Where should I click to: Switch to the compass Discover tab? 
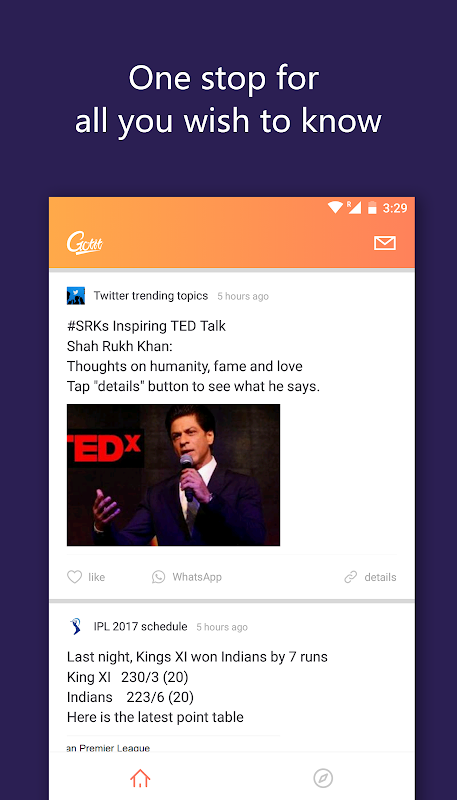tap(323, 778)
